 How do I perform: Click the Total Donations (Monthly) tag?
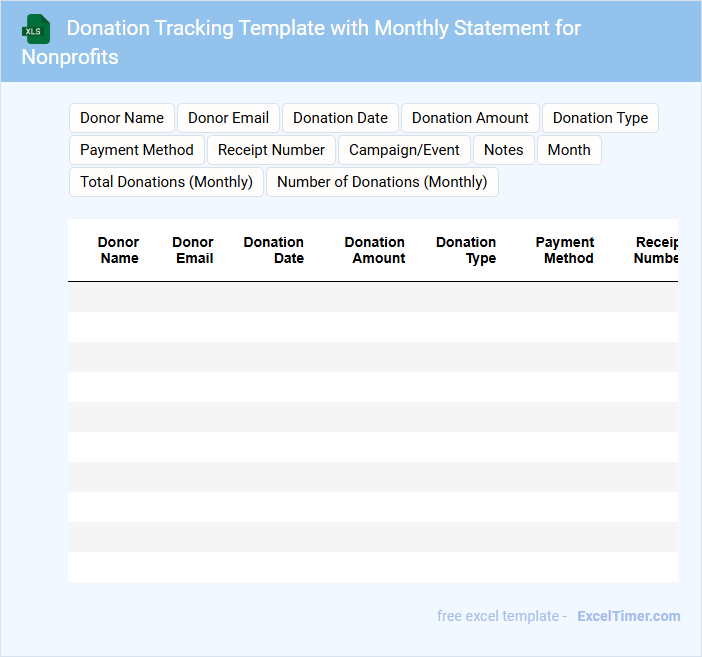pyautogui.click(x=166, y=182)
